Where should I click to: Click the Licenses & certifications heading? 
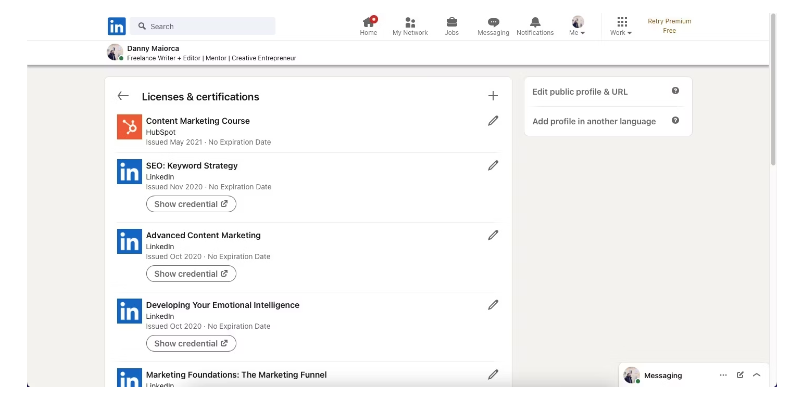pos(200,96)
